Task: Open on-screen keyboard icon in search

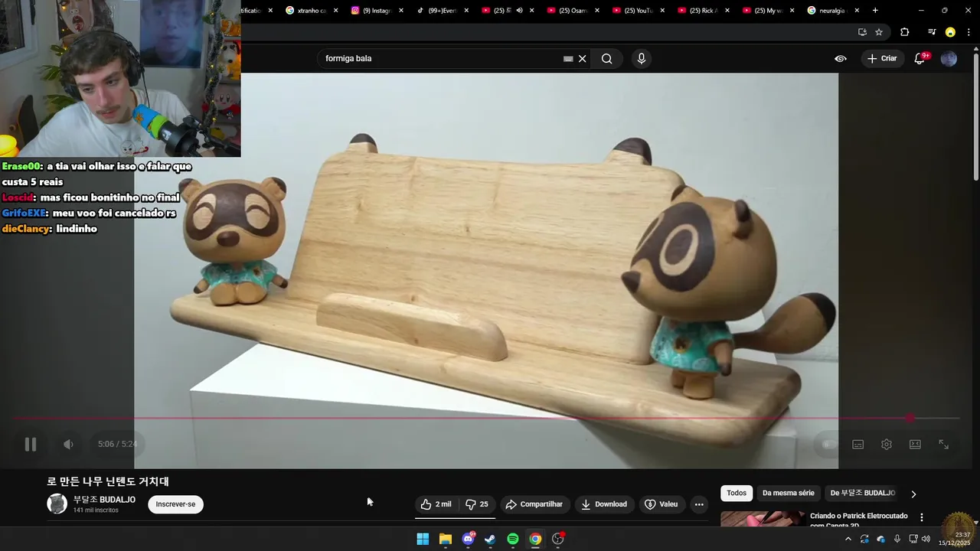Action: pos(568,59)
